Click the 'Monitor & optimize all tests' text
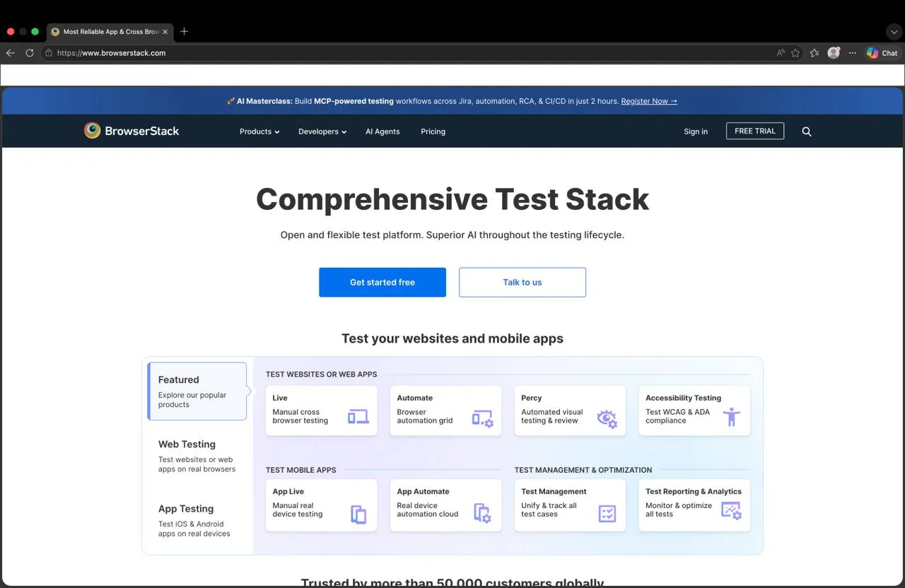The height and width of the screenshot is (588, 905). tap(679, 510)
